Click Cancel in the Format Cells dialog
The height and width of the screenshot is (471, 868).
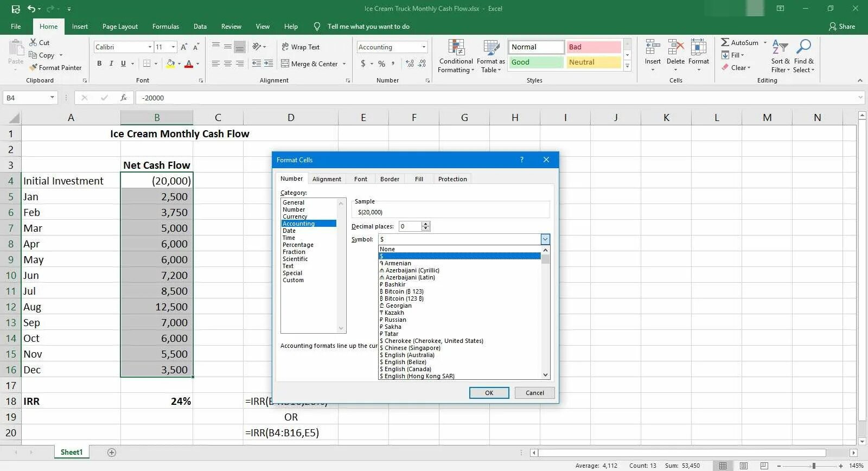[x=534, y=393]
